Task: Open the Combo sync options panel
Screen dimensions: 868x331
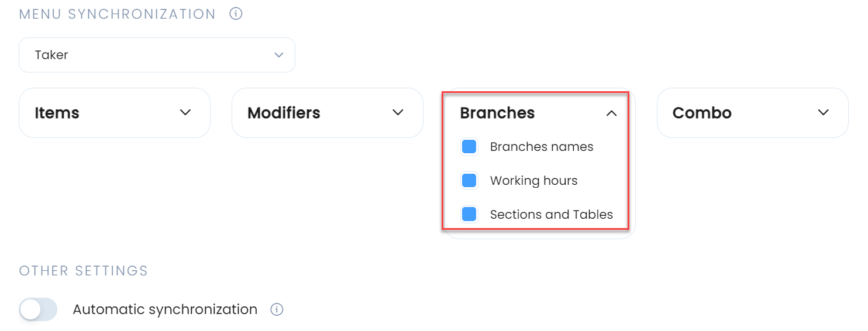Action: pyautogui.click(x=753, y=113)
